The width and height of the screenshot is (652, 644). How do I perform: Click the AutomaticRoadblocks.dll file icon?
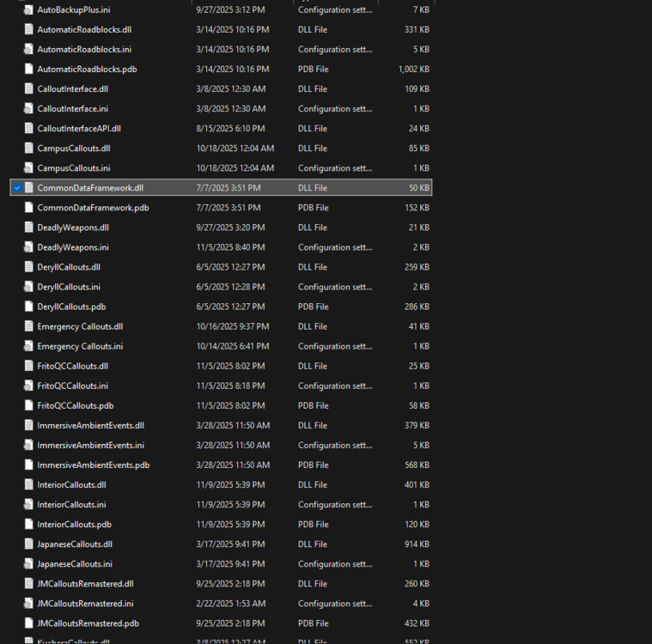pyautogui.click(x=28, y=29)
